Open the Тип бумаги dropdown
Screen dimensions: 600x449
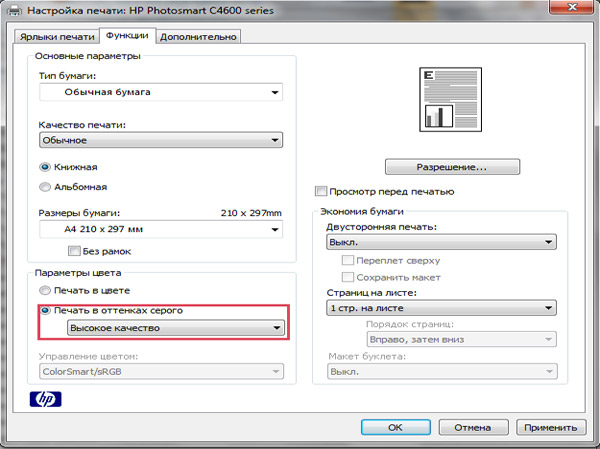[161, 92]
